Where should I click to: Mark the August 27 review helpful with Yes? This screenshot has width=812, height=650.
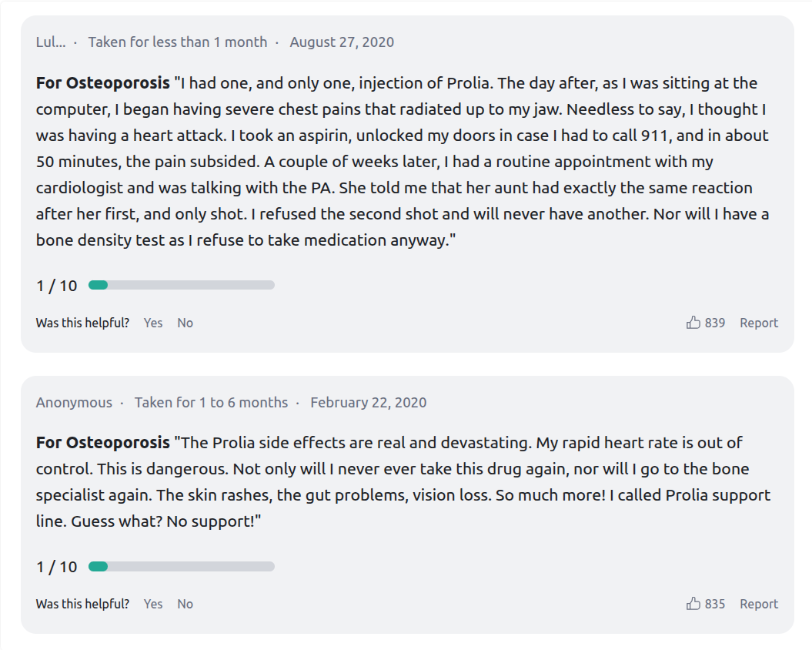pyautogui.click(x=152, y=323)
